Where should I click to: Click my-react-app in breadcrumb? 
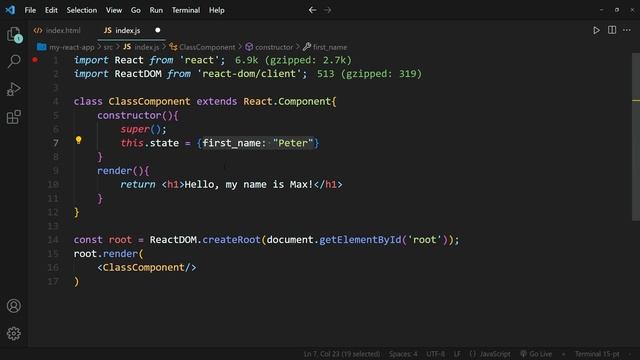pos(71,47)
